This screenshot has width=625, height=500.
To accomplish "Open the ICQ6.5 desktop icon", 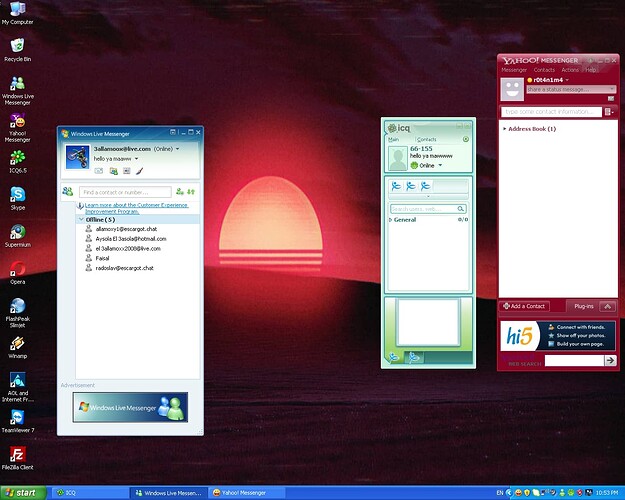I will [x=18, y=162].
